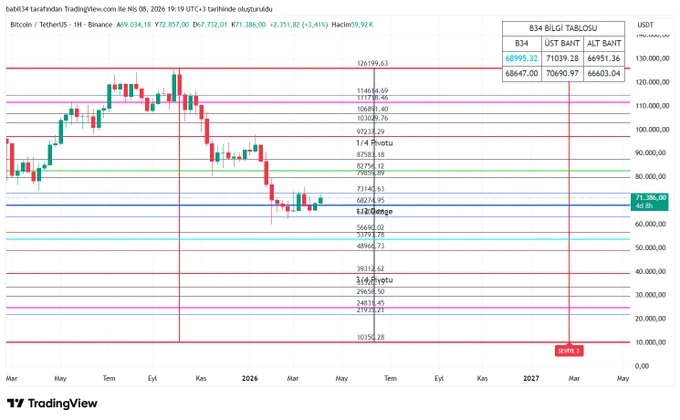
Task: Click the 66951.36 table cell
Action: tap(604, 58)
